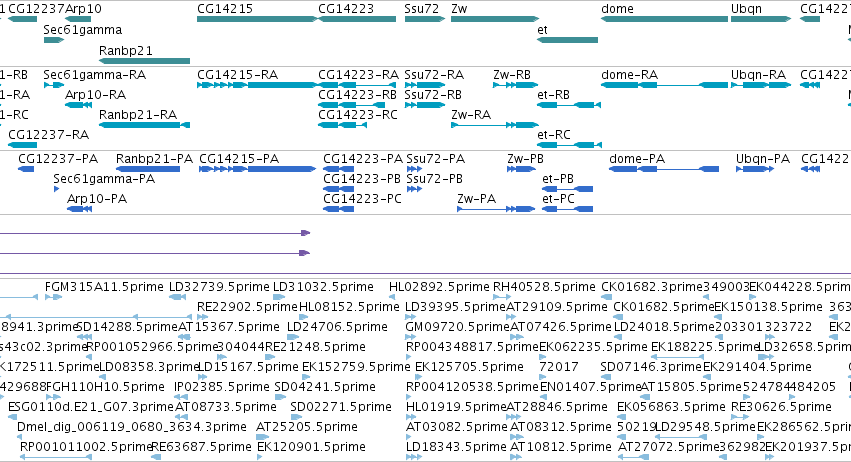Viewport: 851px width, 462px height.
Task: Click the Arp10 gene label
Action: [x=83, y=9]
